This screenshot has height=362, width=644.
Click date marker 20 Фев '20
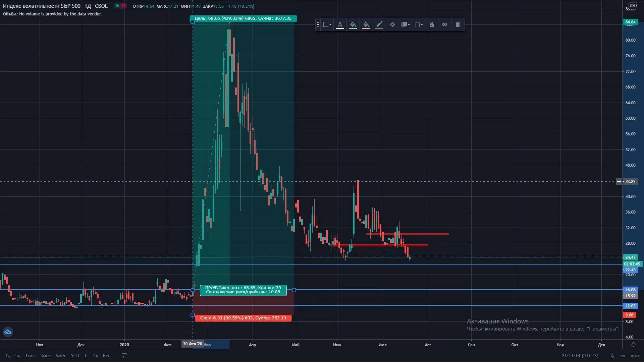click(x=193, y=344)
